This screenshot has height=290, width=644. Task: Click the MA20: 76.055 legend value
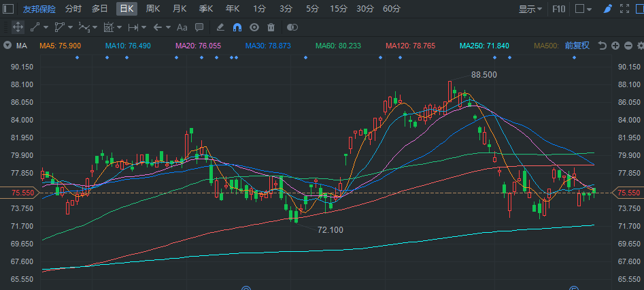point(198,46)
